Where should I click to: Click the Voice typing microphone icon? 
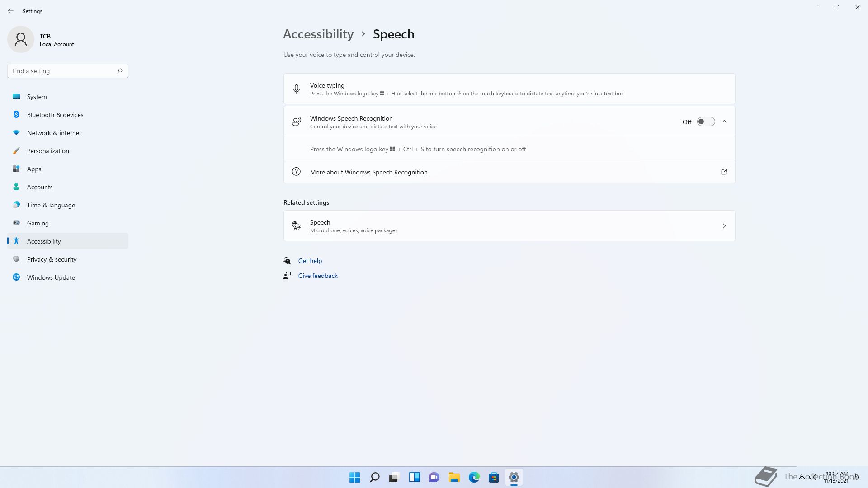click(297, 89)
